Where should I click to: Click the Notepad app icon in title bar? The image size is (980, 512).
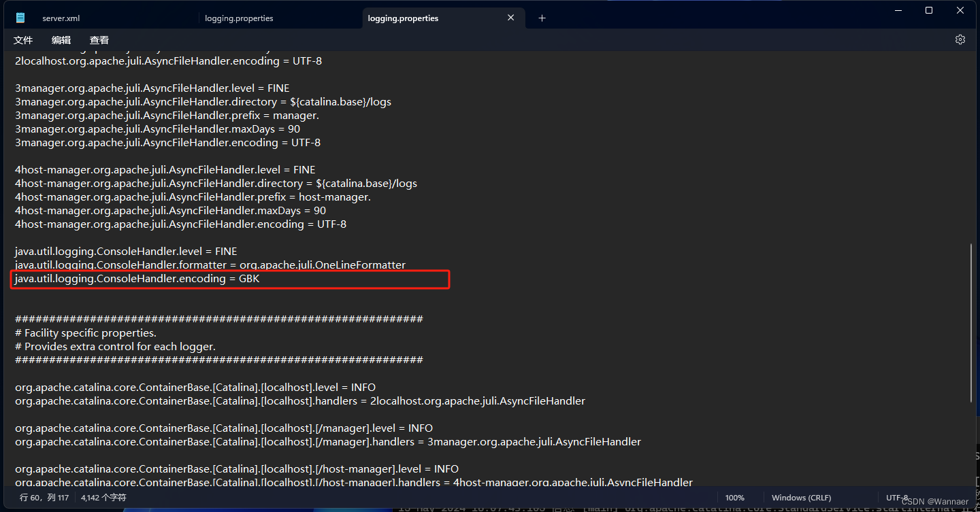(20, 18)
